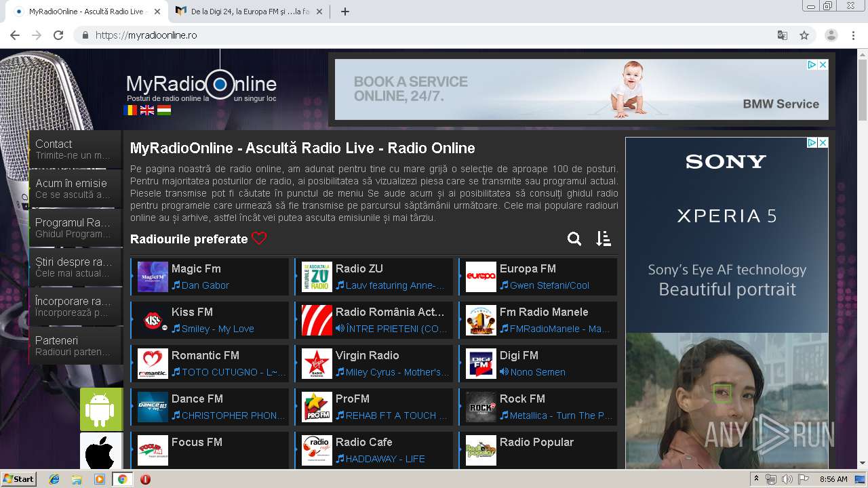868x488 pixels.
Task: Open the station sort order icon
Action: [x=604, y=239]
